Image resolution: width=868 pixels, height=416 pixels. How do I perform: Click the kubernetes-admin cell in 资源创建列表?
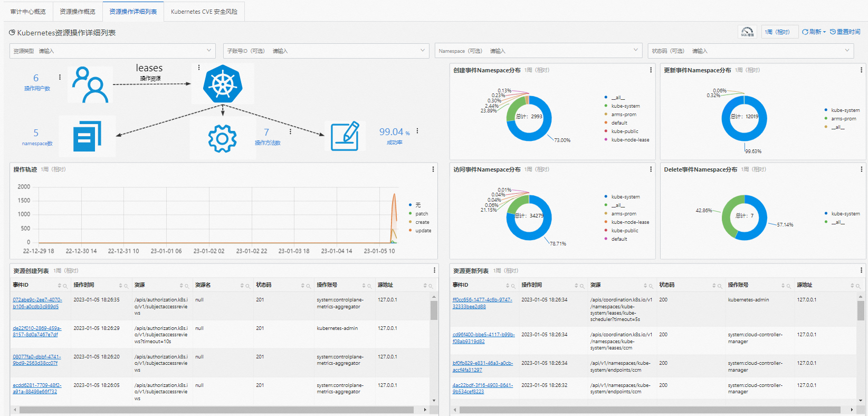(337, 328)
